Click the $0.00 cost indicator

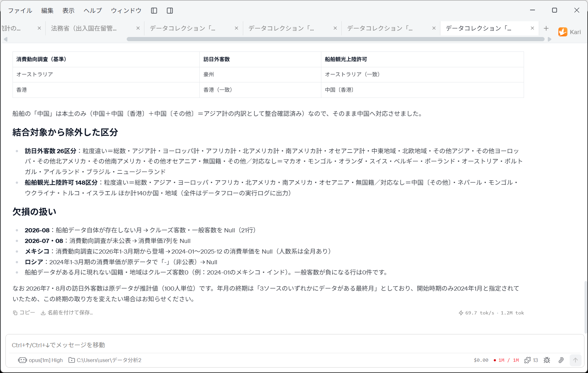(x=481, y=360)
